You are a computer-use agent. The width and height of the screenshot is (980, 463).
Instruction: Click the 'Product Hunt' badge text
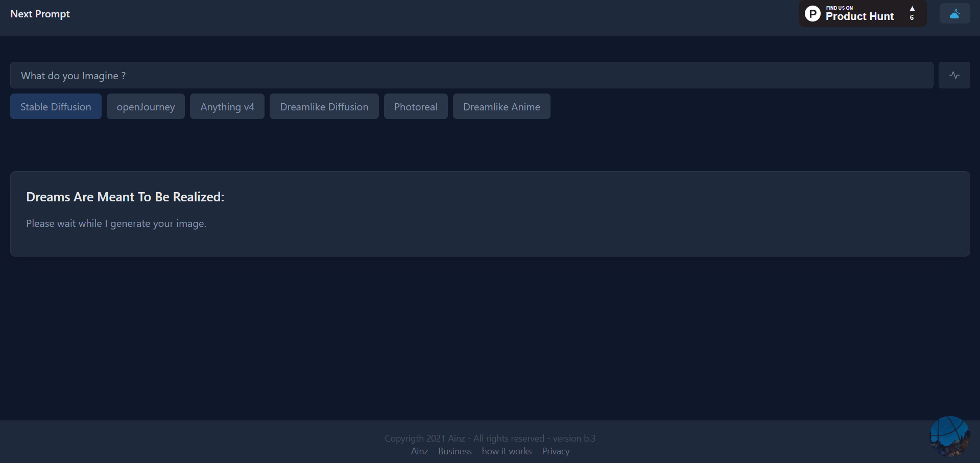[x=859, y=16]
